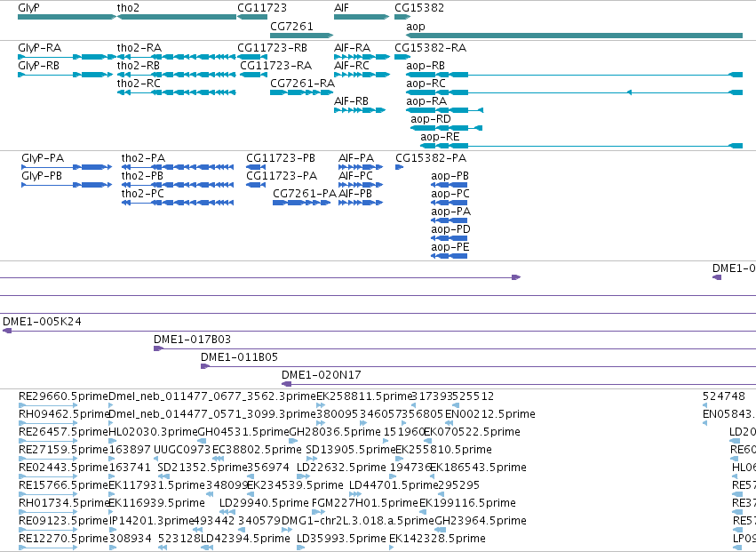This screenshot has height=552, width=756.
Task: Select the SD13905.5prime EST label
Action: pyautogui.click(x=351, y=450)
